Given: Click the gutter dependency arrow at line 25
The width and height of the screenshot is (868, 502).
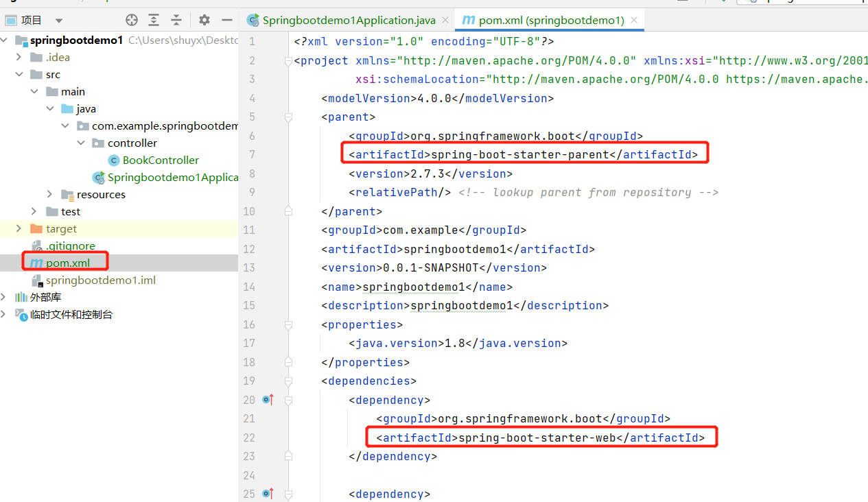Looking at the screenshot, I should pyautogui.click(x=268, y=493).
